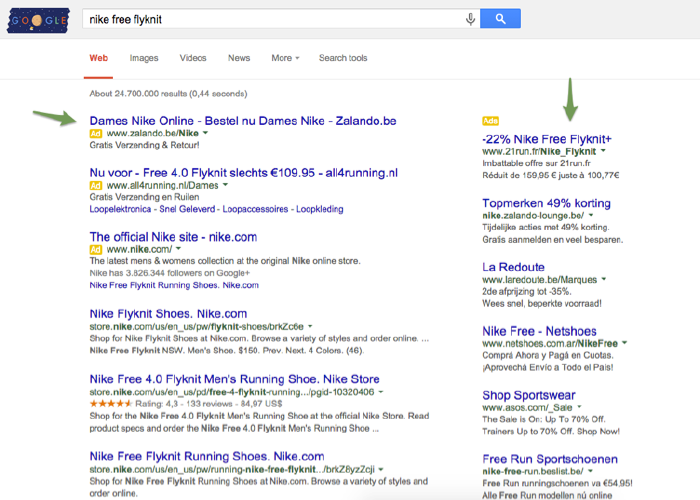Click the blue search magnifier button
This screenshot has width=700, height=500.
click(500, 19)
